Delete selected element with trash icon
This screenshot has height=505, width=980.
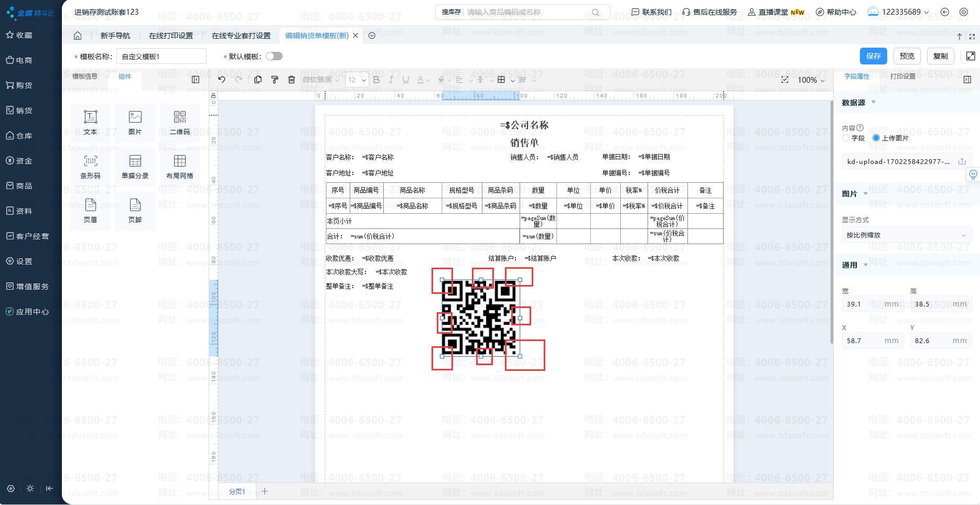292,80
